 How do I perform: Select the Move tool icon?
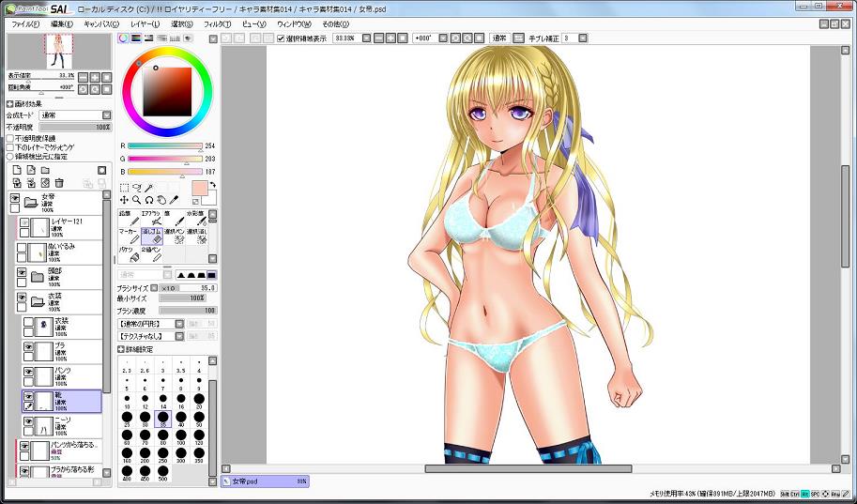click(124, 200)
